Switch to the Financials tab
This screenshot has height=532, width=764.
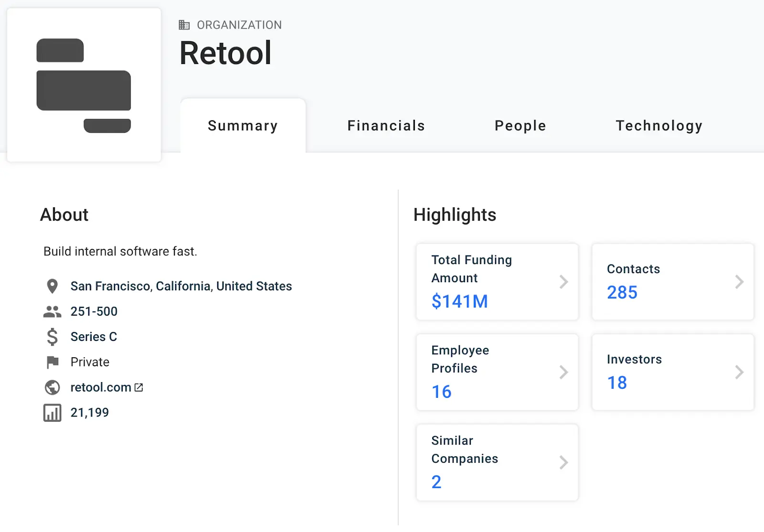pos(386,126)
